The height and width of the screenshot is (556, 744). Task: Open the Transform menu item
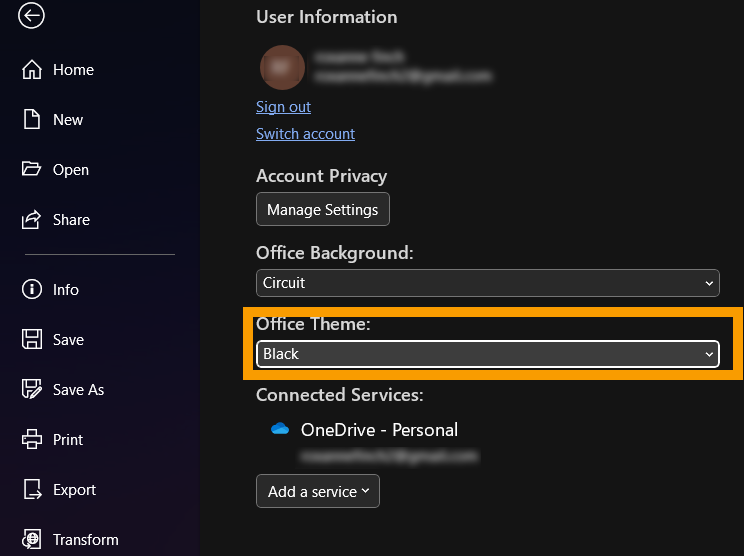85,540
